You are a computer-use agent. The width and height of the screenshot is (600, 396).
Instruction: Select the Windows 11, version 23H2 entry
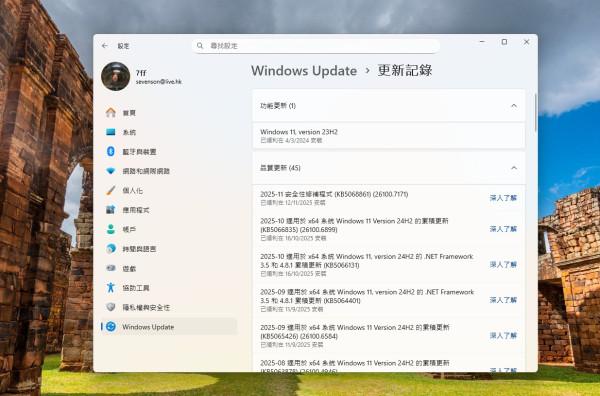388,135
